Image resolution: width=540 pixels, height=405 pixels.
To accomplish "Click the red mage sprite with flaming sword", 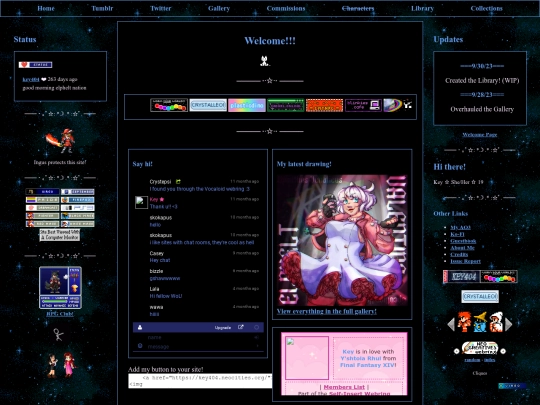I will tap(60, 141).
